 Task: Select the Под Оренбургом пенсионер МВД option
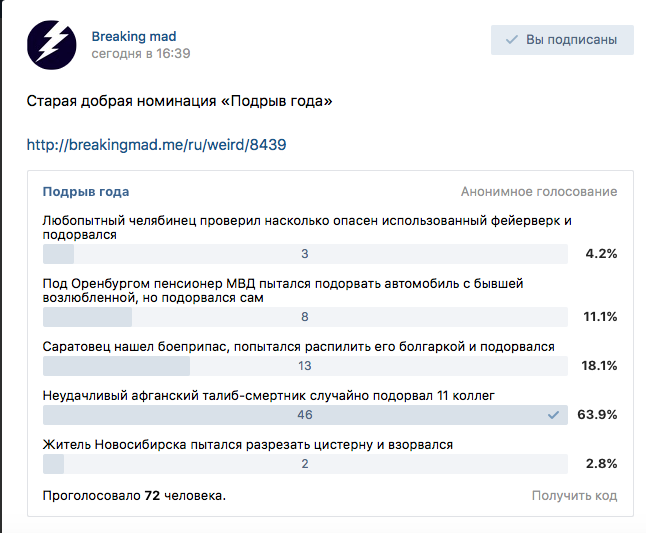tap(283, 290)
